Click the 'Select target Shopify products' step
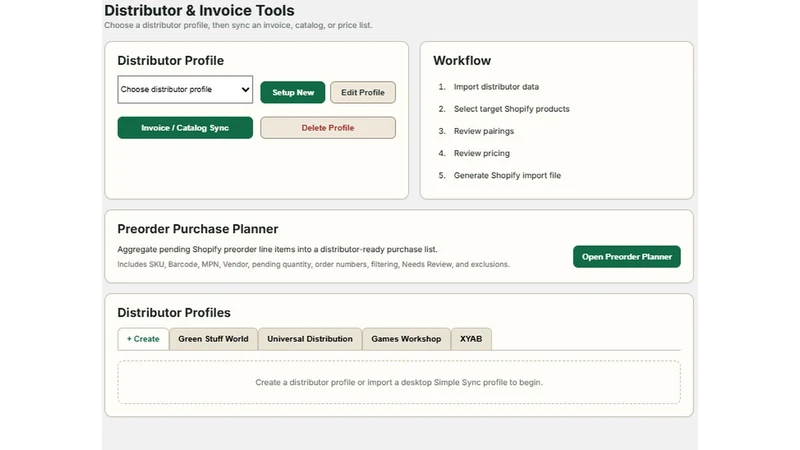The image size is (800, 450). pyautogui.click(x=511, y=109)
